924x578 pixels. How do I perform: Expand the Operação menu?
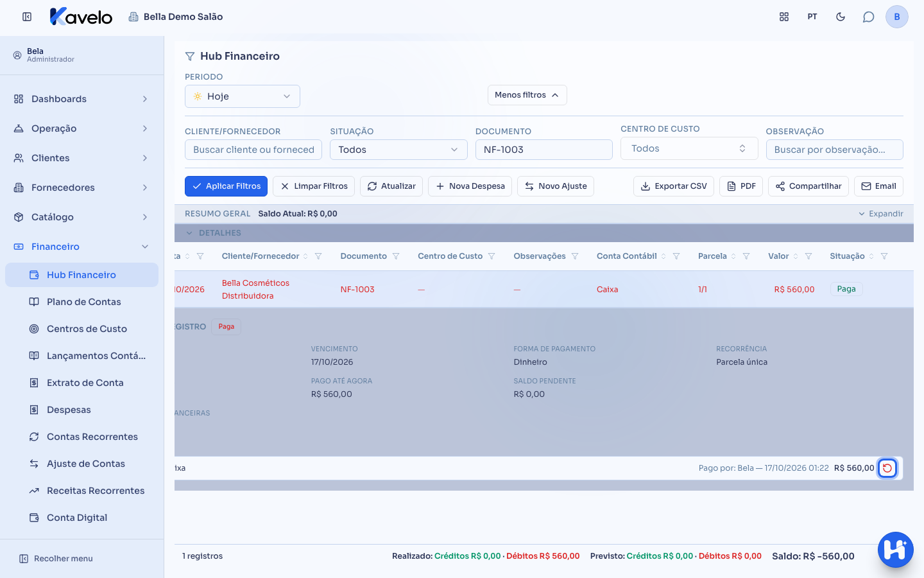[x=82, y=128]
